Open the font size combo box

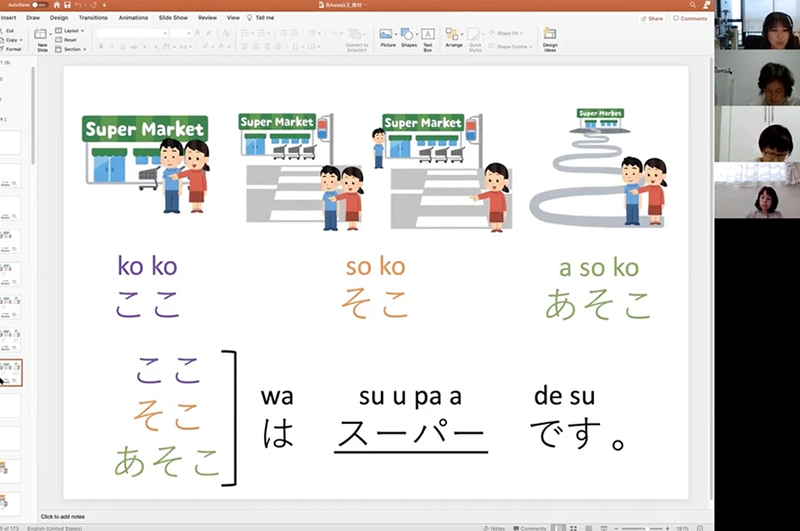coord(180,33)
